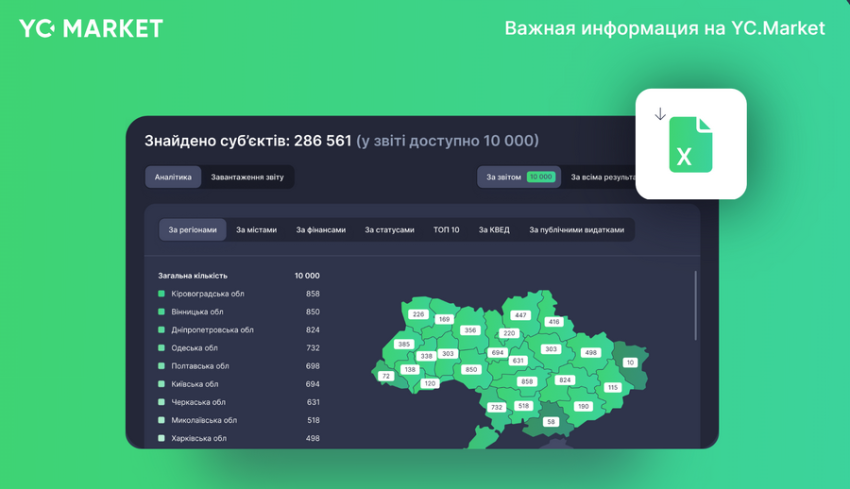Screen dimensions: 850x489
Task: Switch to Завантаження звіту tab
Action: pyautogui.click(x=247, y=177)
